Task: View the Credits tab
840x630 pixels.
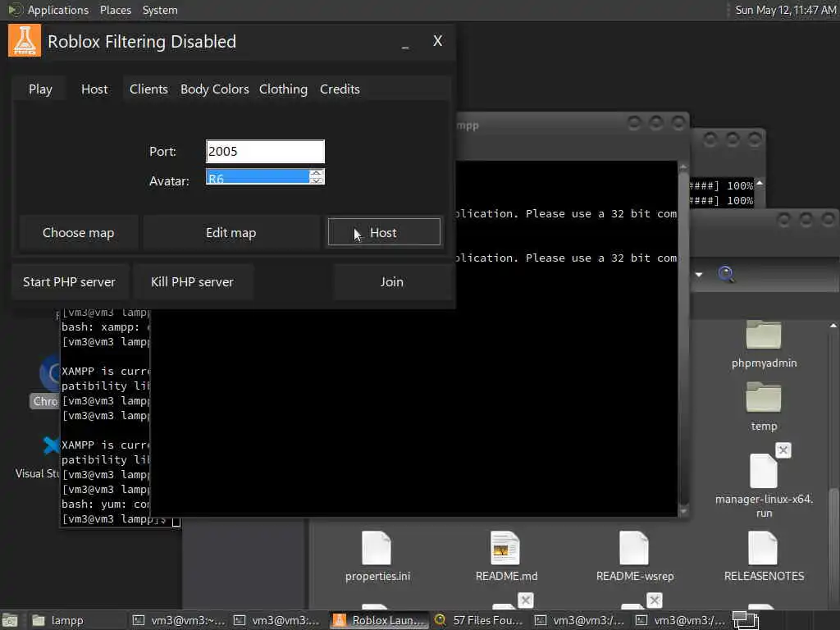Action: (340, 89)
